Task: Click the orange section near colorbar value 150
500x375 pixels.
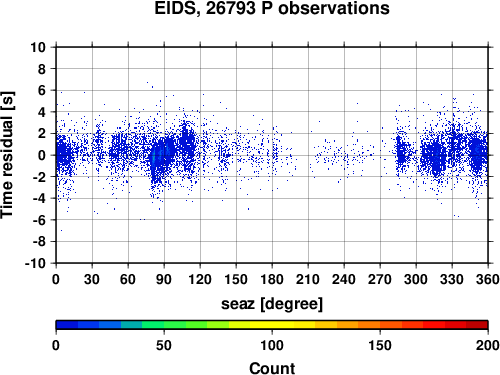Action: [x=380, y=325]
